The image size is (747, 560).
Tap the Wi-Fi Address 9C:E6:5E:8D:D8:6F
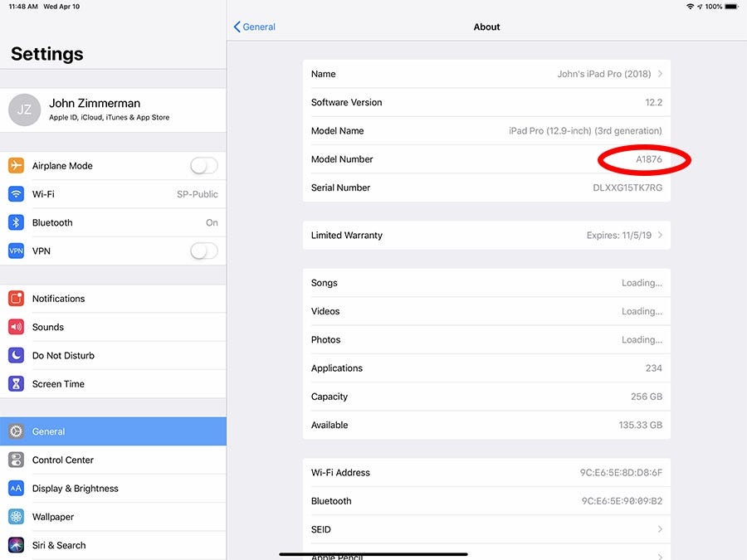pyautogui.click(x=621, y=472)
